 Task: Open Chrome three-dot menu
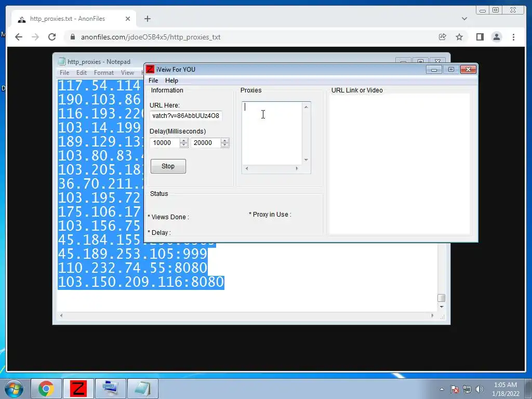pyautogui.click(x=513, y=37)
